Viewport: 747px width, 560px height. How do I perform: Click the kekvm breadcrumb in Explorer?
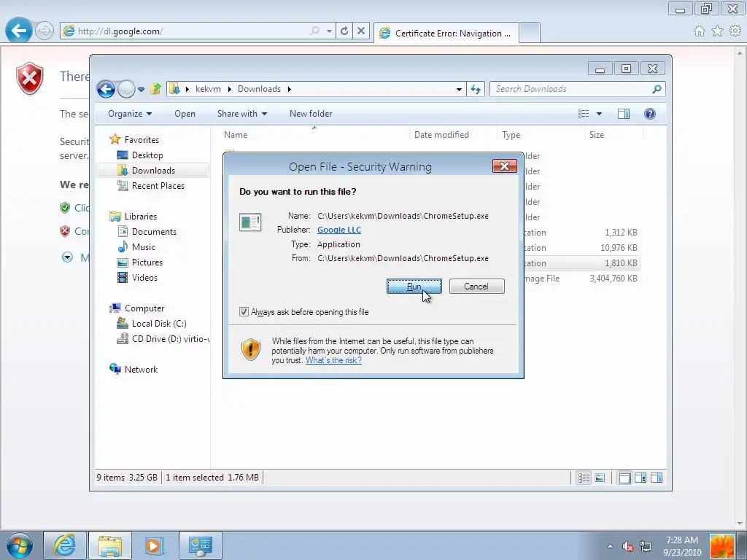208,89
